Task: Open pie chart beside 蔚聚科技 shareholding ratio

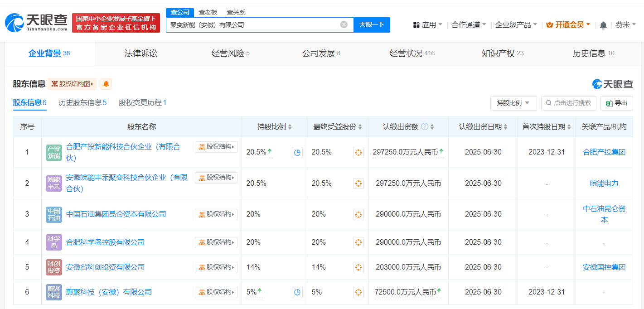Action: tap(297, 292)
